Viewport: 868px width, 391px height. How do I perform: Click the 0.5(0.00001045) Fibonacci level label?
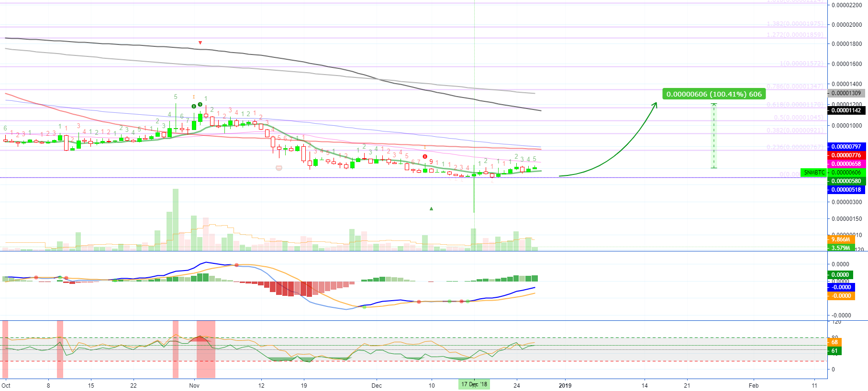(x=799, y=118)
